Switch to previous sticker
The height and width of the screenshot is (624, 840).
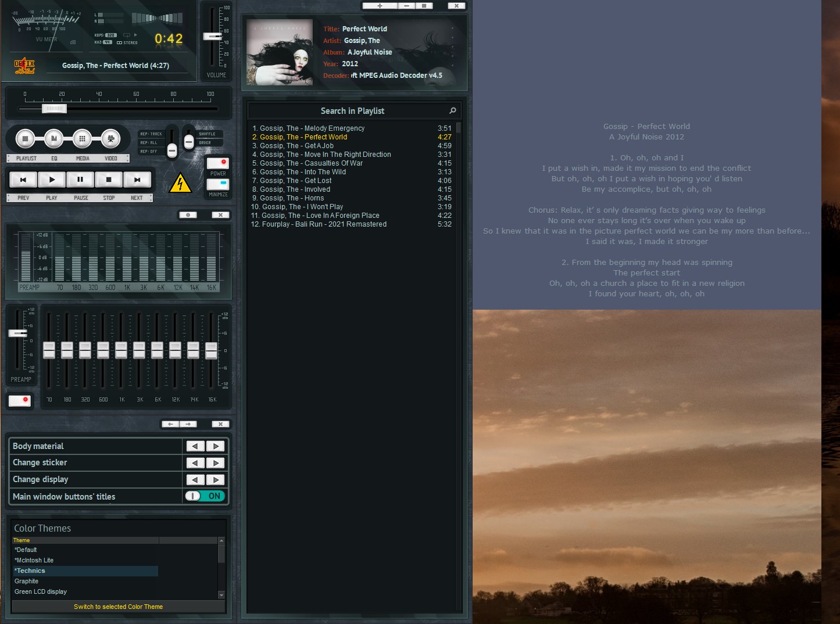pyautogui.click(x=195, y=463)
